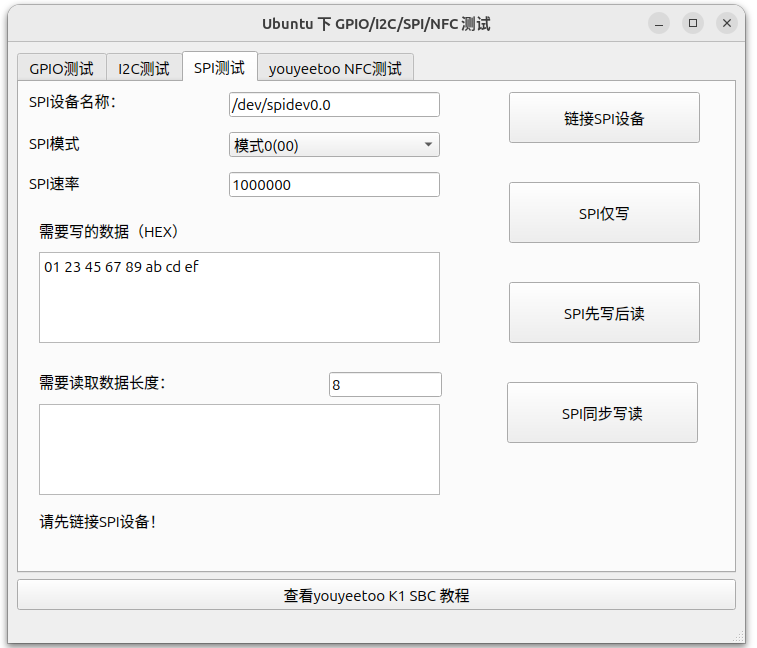Screen dimensions: 757x648
Task: Click the empty read output text box
Action: (239, 449)
